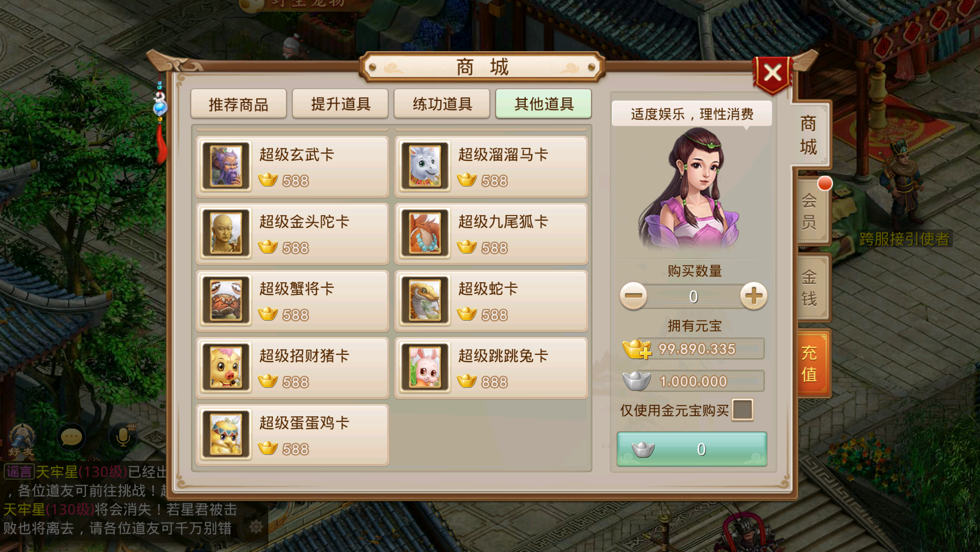Click the green silver purchase button
Screen dimensions: 980x552
click(692, 449)
